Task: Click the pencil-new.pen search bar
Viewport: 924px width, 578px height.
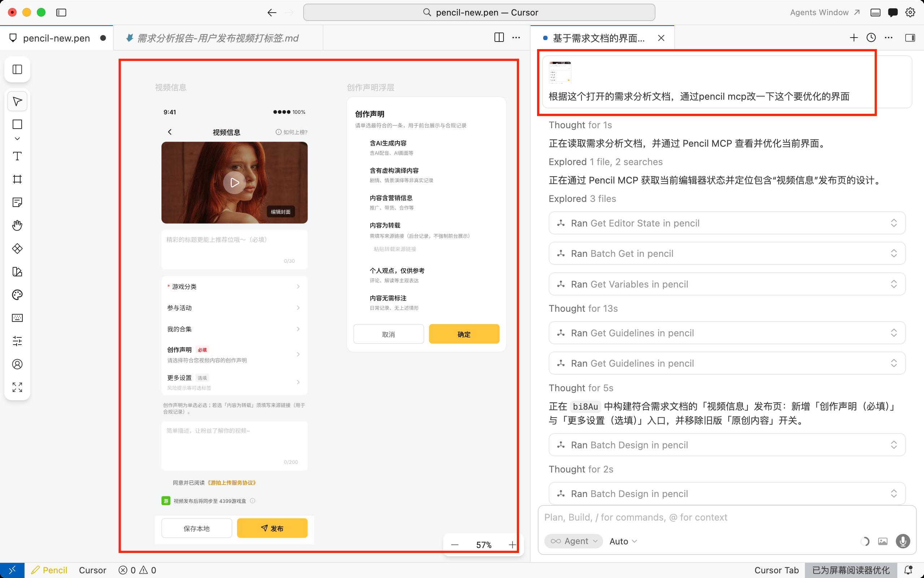Action: [479, 13]
